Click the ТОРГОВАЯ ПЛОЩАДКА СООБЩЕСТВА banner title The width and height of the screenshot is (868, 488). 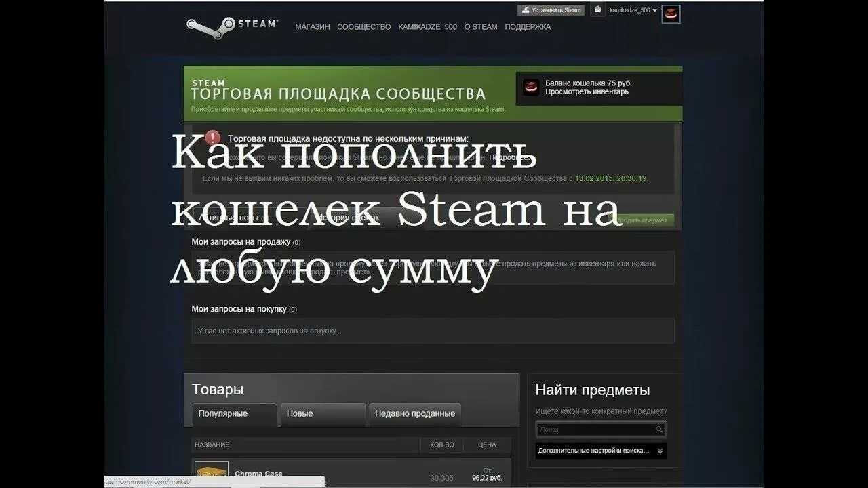(338, 94)
